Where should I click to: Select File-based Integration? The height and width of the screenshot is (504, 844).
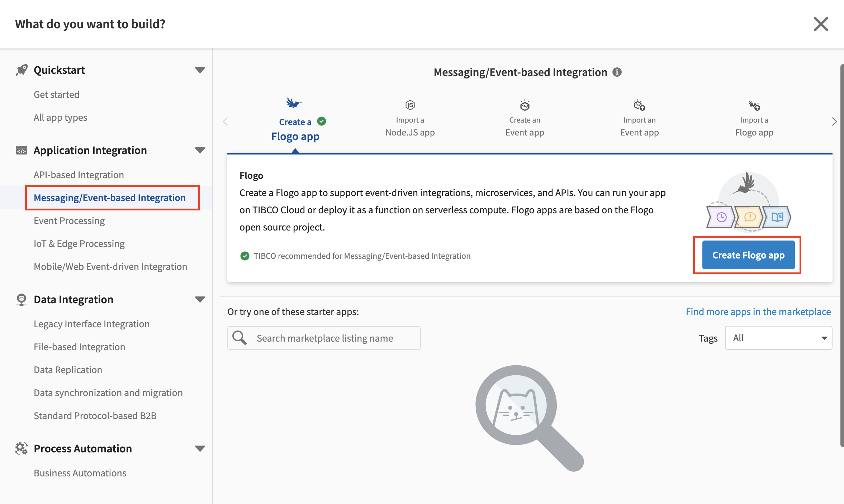[80, 347]
